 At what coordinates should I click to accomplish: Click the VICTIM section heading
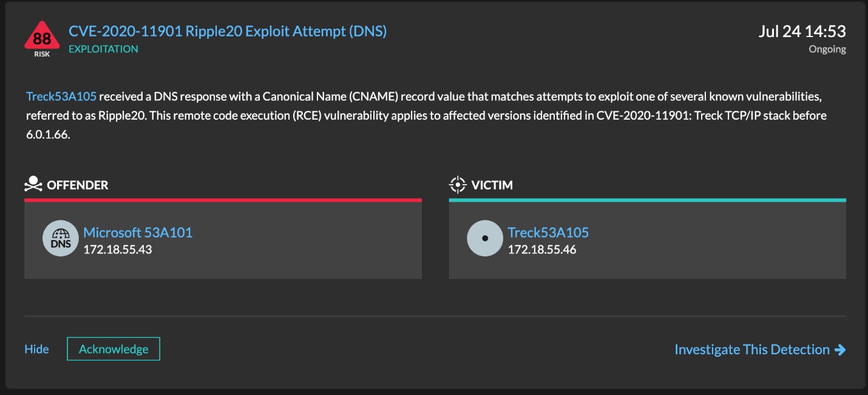point(492,185)
